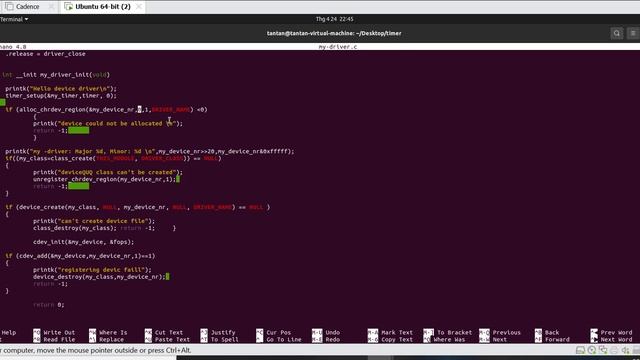640x360 pixels.
Task: Click the "can't create device file" printk line
Action: point(94,221)
